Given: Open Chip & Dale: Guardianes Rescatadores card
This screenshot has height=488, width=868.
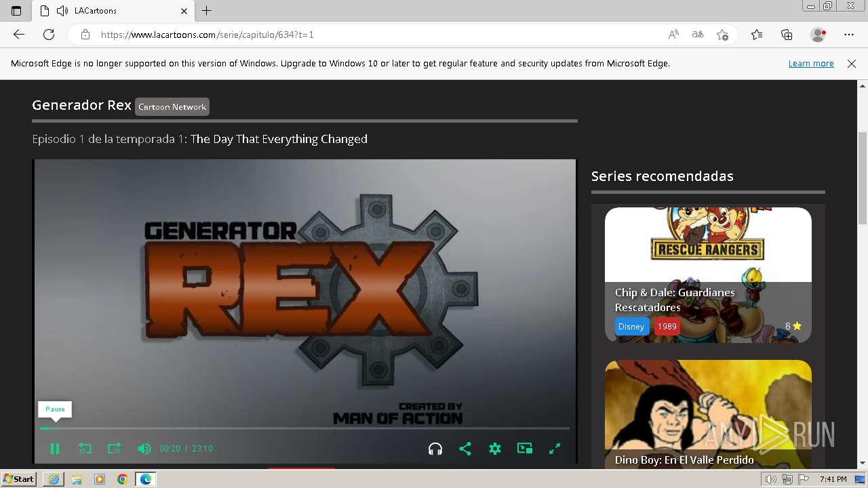Looking at the screenshot, I should coord(708,275).
